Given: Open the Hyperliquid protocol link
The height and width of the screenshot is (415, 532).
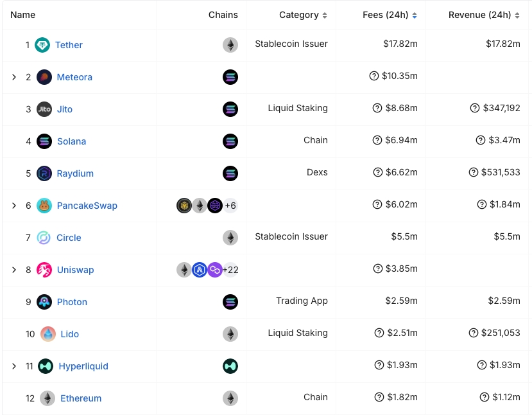Looking at the screenshot, I should pos(83,366).
